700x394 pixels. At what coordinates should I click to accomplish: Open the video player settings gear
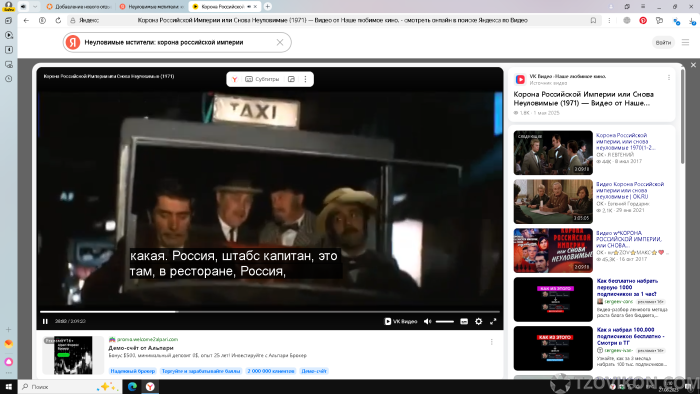479,321
